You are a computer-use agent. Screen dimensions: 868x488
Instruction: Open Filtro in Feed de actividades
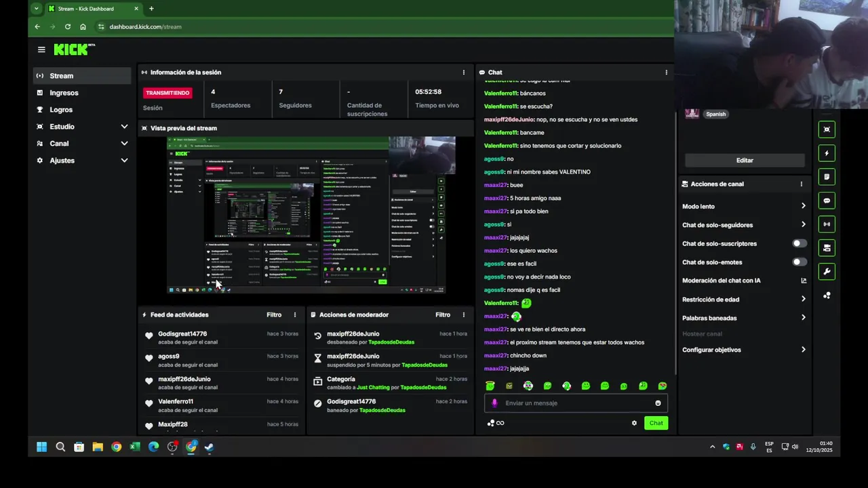coord(274,314)
